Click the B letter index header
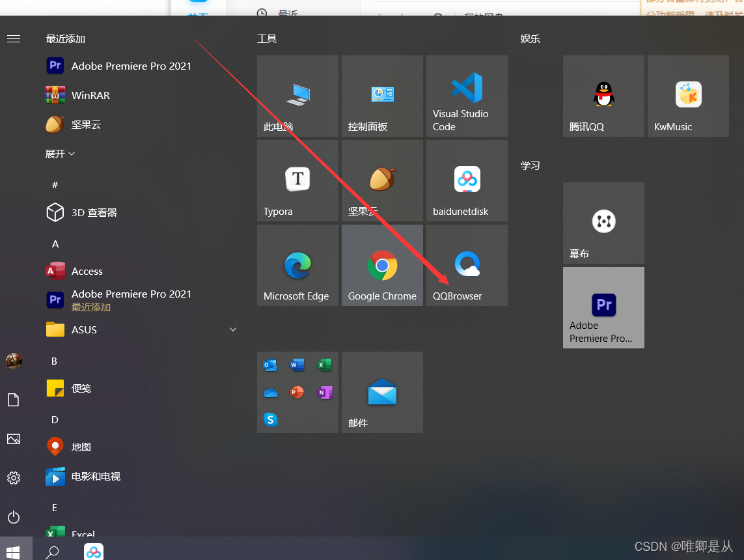This screenshot has width=744, height=560. coord(54,361)
